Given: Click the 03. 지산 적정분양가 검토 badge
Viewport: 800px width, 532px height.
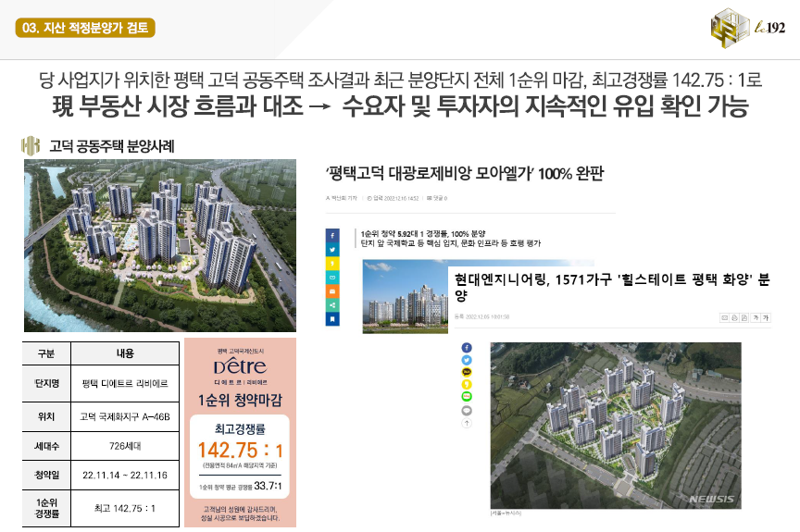Looking at the screenshot, I should pyautogui.click(x=85, y=28).
